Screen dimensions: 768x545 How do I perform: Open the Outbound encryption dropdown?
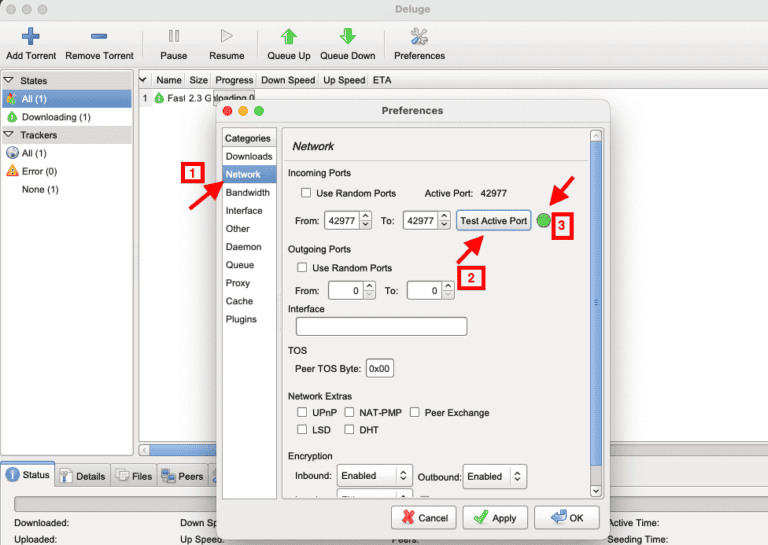coord(495,476)
